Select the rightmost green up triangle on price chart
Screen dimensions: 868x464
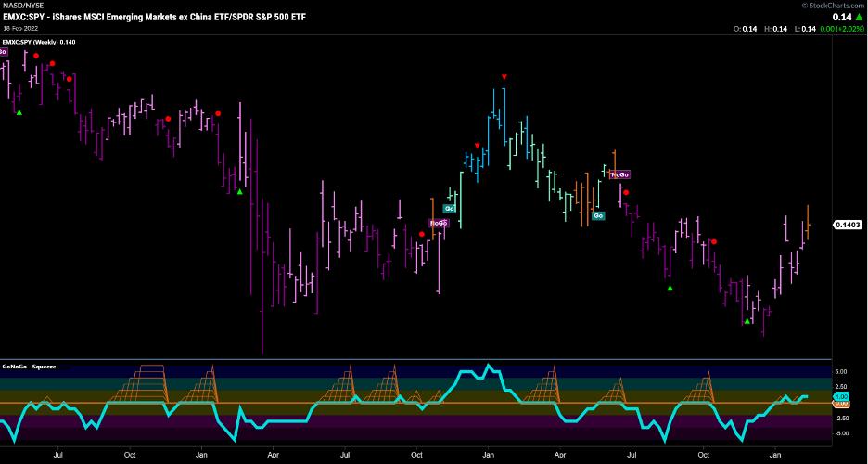(x=747, y=321)
